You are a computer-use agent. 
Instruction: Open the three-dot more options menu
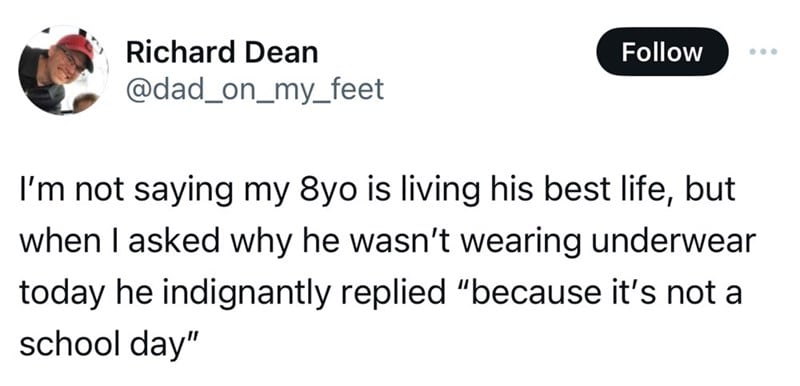click(763, 52)
